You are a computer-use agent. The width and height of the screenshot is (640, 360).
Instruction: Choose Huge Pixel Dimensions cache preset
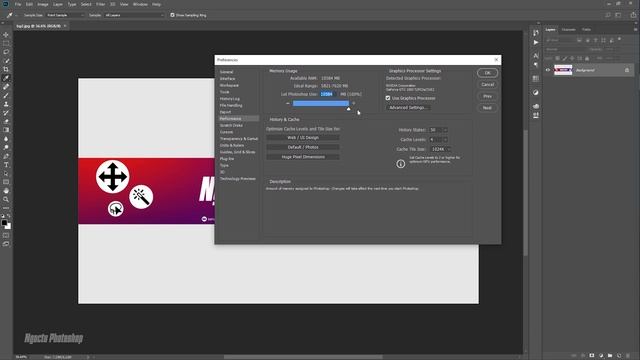click(x=303, y=157)
